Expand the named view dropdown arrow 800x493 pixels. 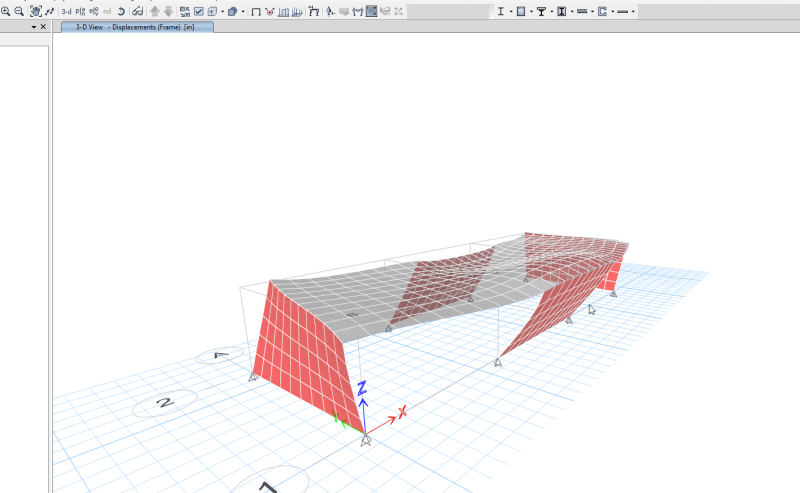coord(222,11)
